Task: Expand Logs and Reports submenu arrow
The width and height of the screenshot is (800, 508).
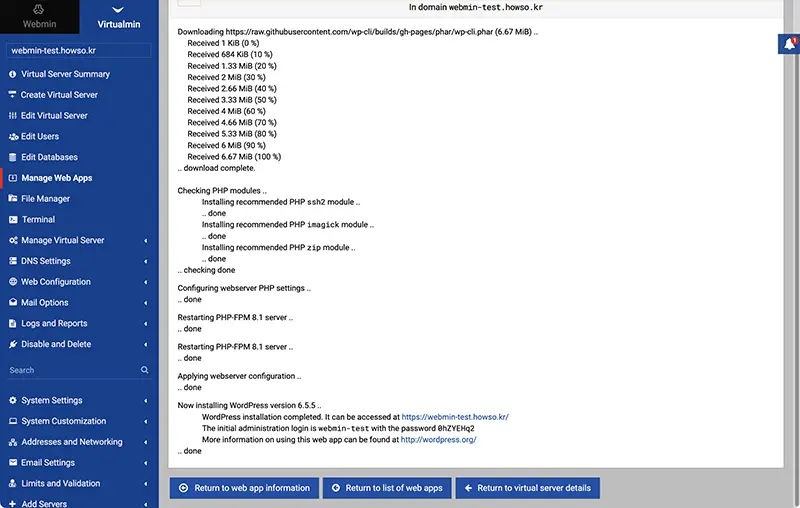Action: point(146,324)
